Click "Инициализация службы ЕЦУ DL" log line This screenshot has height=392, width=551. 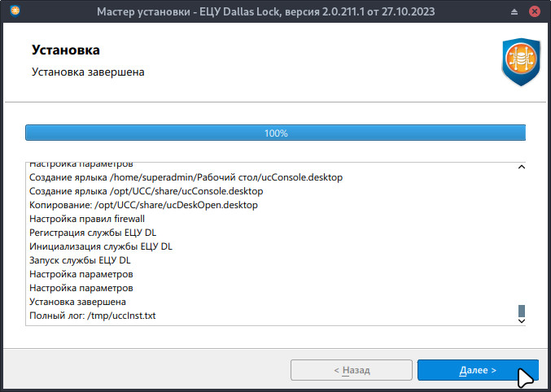pyautogui.click(x=100, y=246)
